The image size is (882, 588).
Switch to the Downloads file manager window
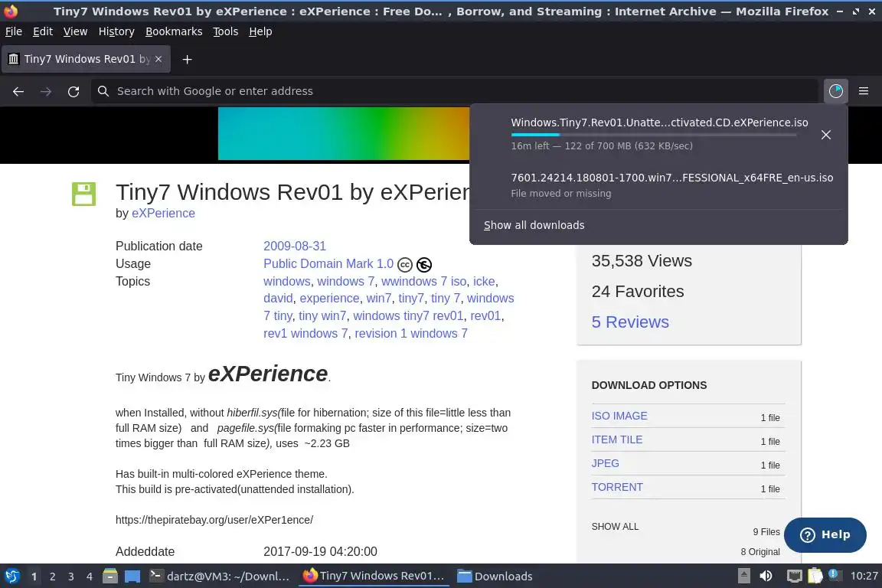point(495,577)
